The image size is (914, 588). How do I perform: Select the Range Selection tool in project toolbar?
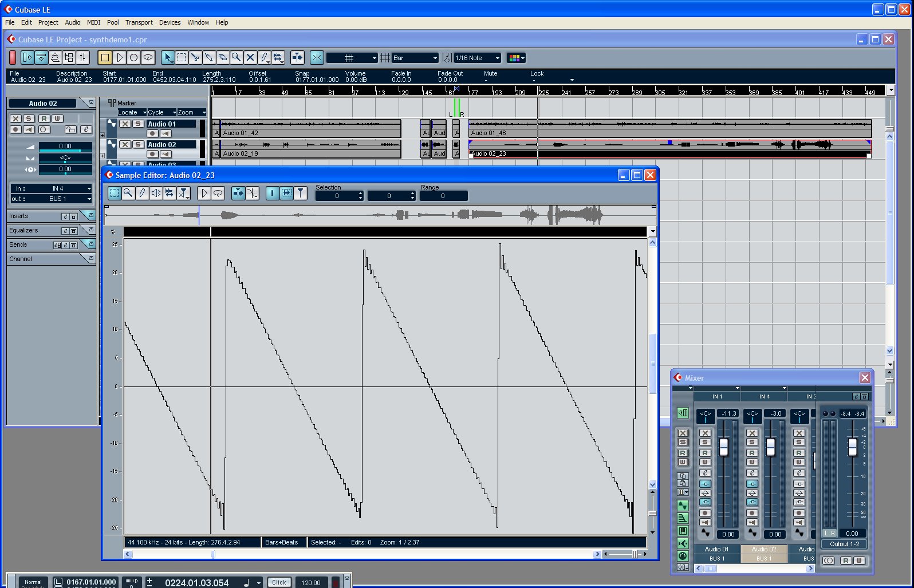pos(182,58)
